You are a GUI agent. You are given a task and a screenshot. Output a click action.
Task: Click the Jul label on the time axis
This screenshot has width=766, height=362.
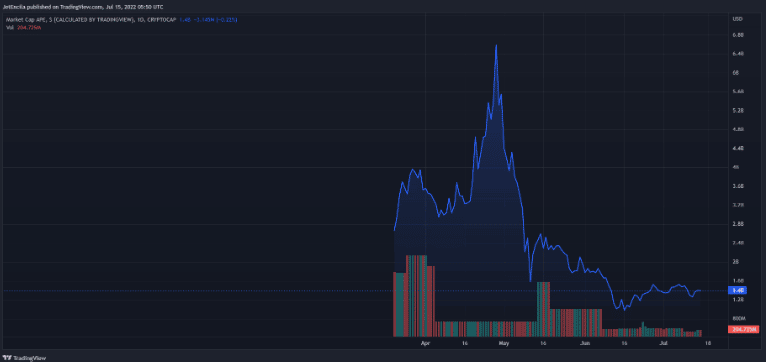point(663,344)
